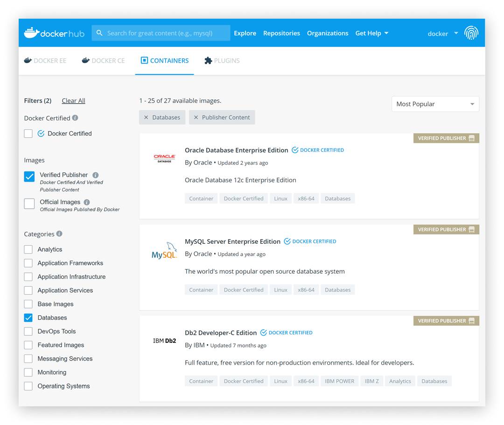Open the fingerprint avatar icon
504x425 pixels.
click(471, 33)
